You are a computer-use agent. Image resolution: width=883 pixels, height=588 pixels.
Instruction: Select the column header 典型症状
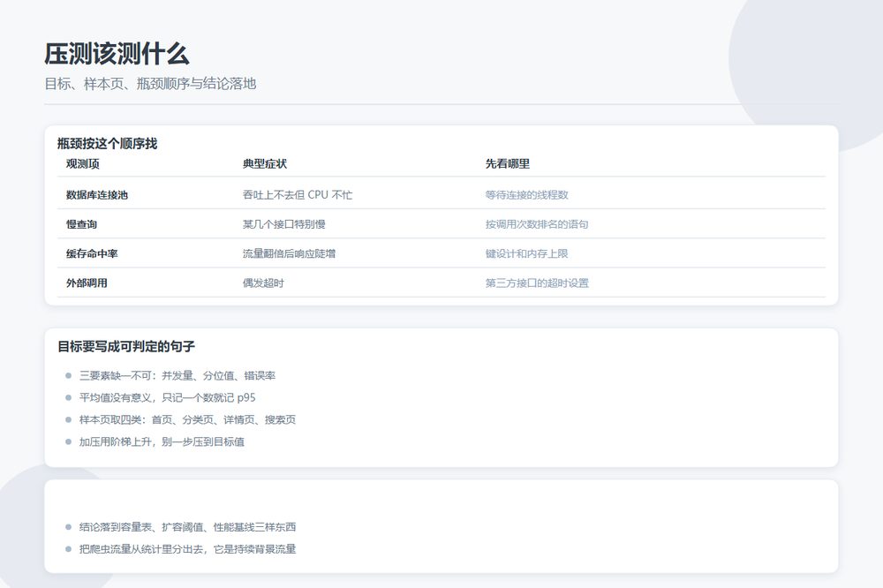pos(265,164)
